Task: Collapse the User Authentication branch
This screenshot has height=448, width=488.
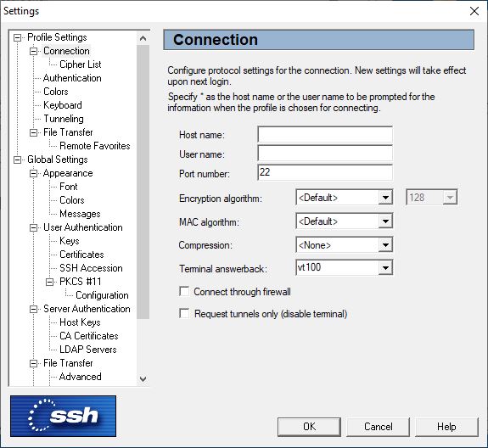Action: (34, 227)
